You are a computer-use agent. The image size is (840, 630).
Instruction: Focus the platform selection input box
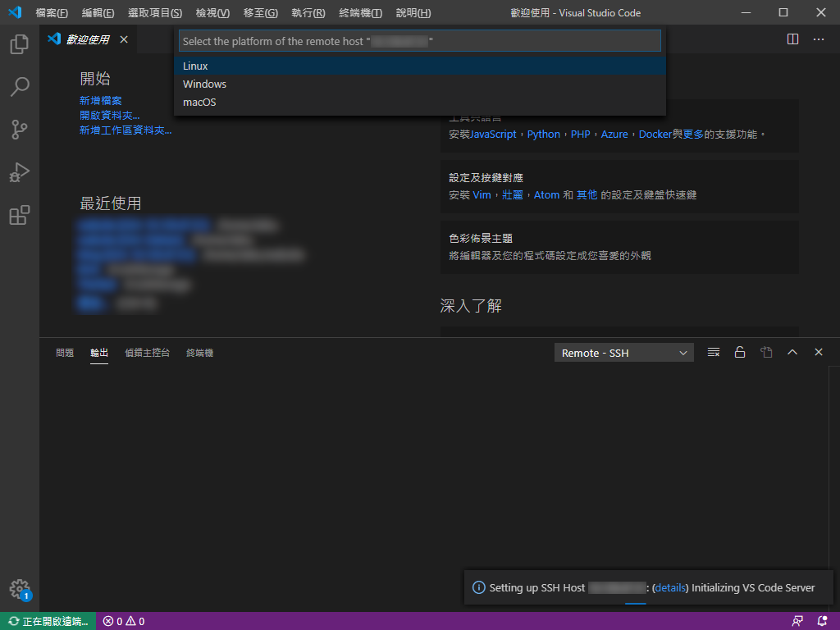point(420,41)
